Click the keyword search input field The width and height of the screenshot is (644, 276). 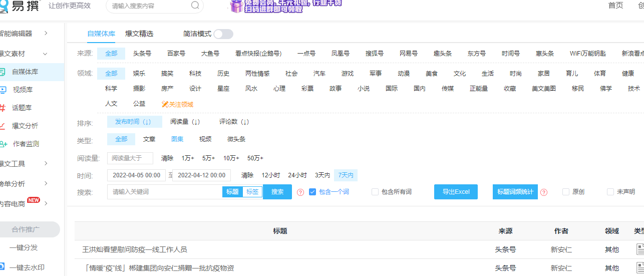click(x=165, y=192)
